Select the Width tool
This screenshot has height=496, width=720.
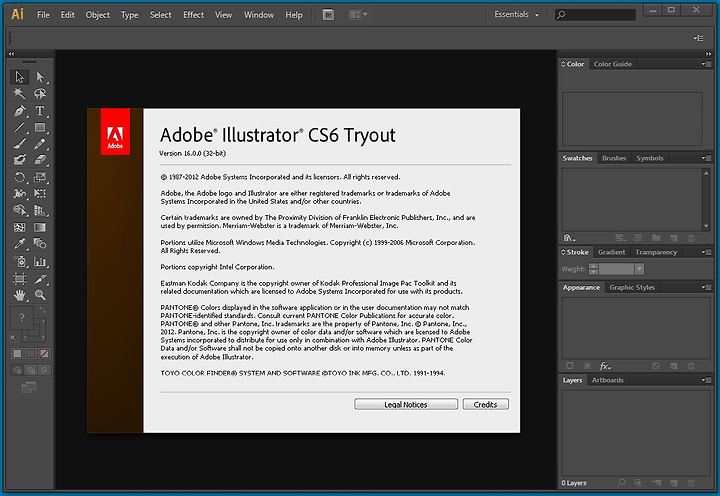[x=19, y=193]
